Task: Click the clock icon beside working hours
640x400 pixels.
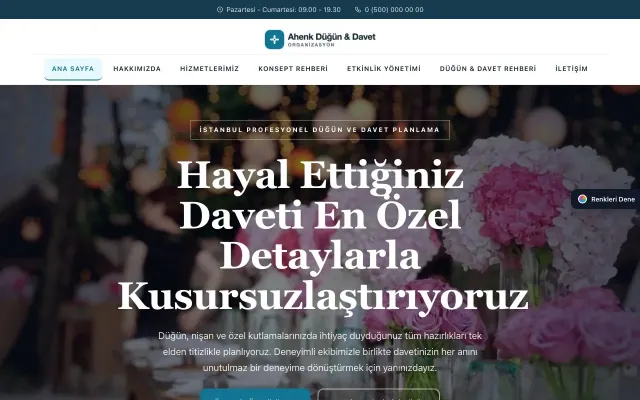Action: [220, 9]
